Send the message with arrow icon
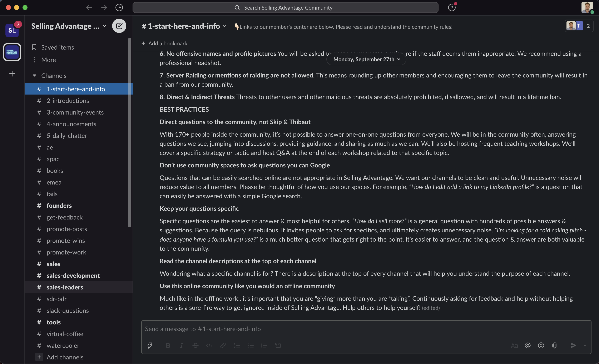Image resolution: width=599 pixels, height=364 pixels. 573,345
